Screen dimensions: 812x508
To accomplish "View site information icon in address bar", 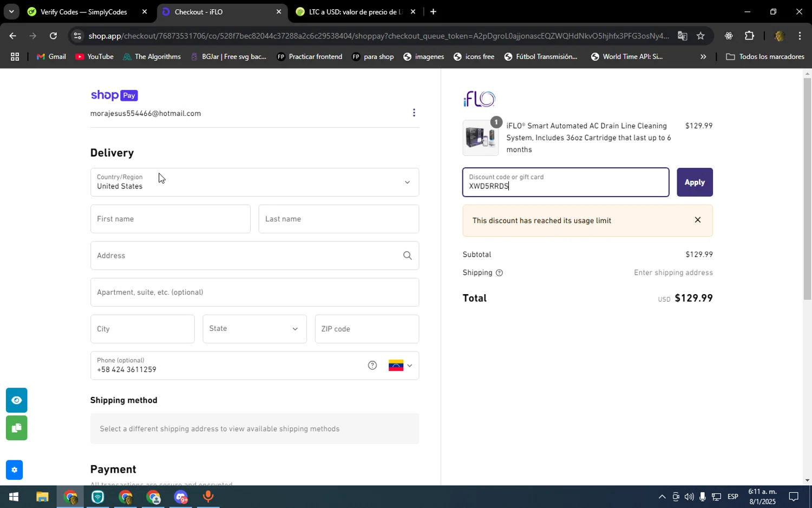I will coord(77,36).
